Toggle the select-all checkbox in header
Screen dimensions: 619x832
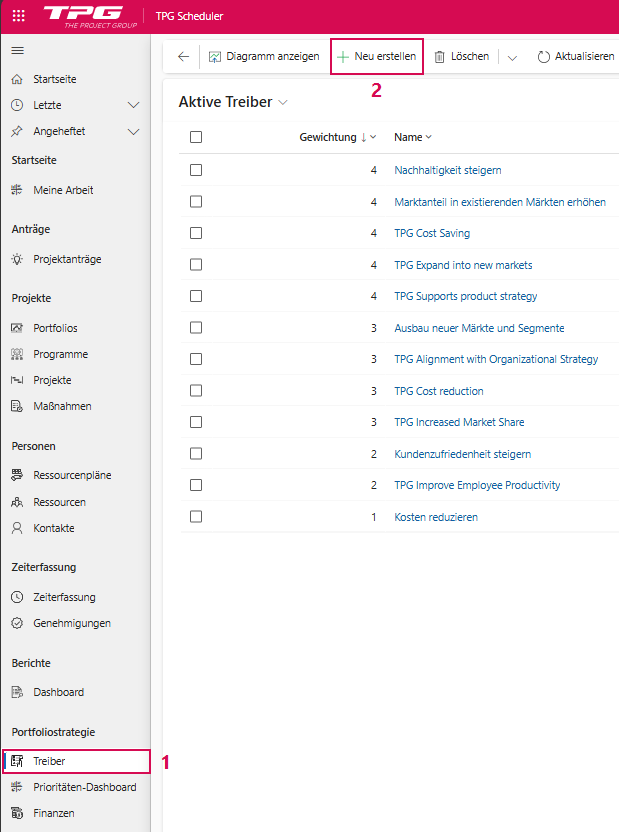196,138
